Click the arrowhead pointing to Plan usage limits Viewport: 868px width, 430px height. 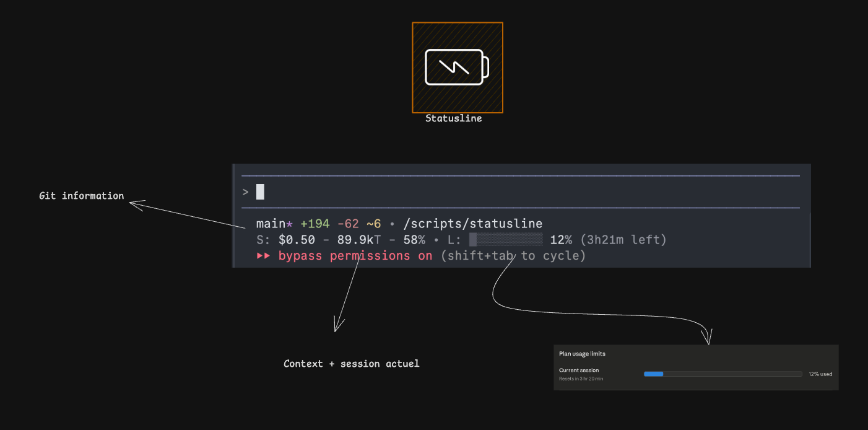pos(708,337)
